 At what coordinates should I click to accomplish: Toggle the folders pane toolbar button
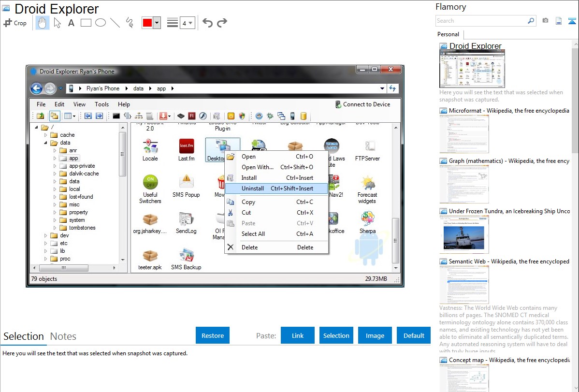(x=54, y=116)
